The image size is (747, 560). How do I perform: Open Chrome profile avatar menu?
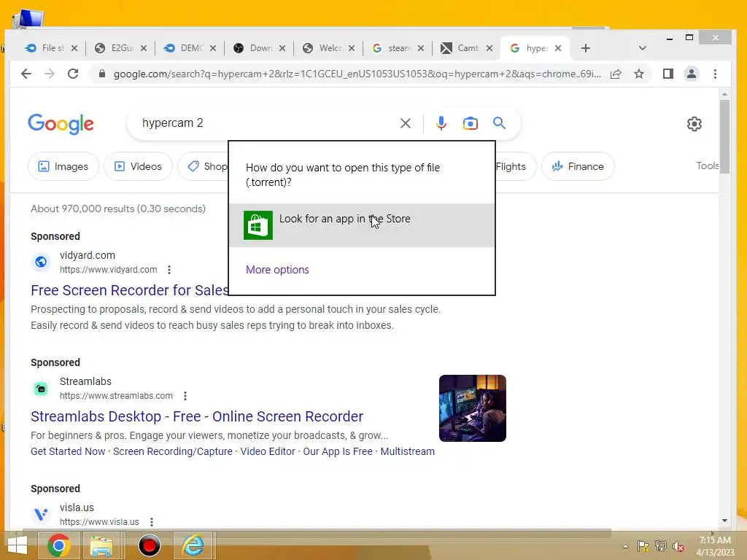[x=692, y=74]
